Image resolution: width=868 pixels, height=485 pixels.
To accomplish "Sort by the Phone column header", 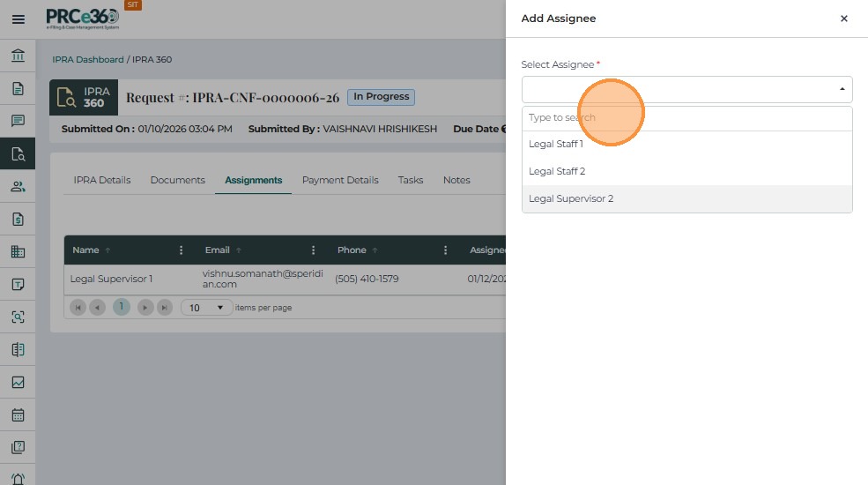I will 352,250.
